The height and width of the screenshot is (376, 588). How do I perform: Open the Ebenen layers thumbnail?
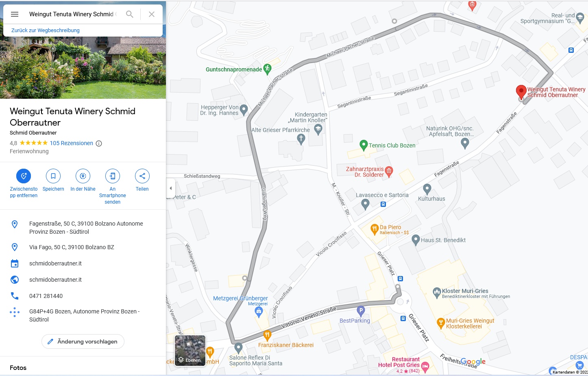[x=190, y=350]
